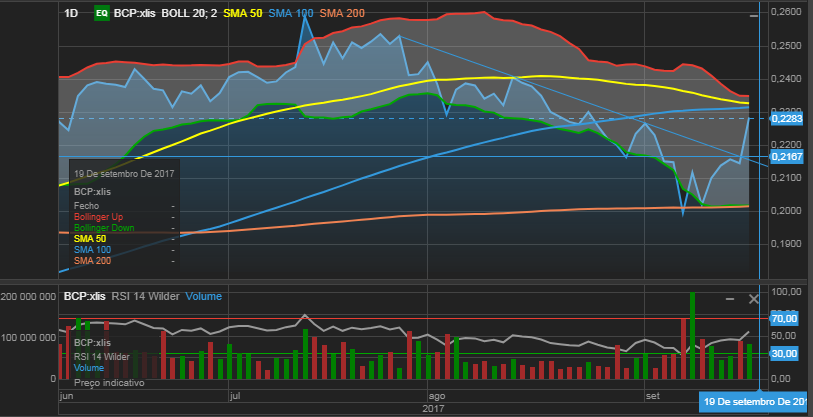This screenshot has width=813, height=417.
Task: Click the 0,2283 current price tag
Action: pos(787,119)
